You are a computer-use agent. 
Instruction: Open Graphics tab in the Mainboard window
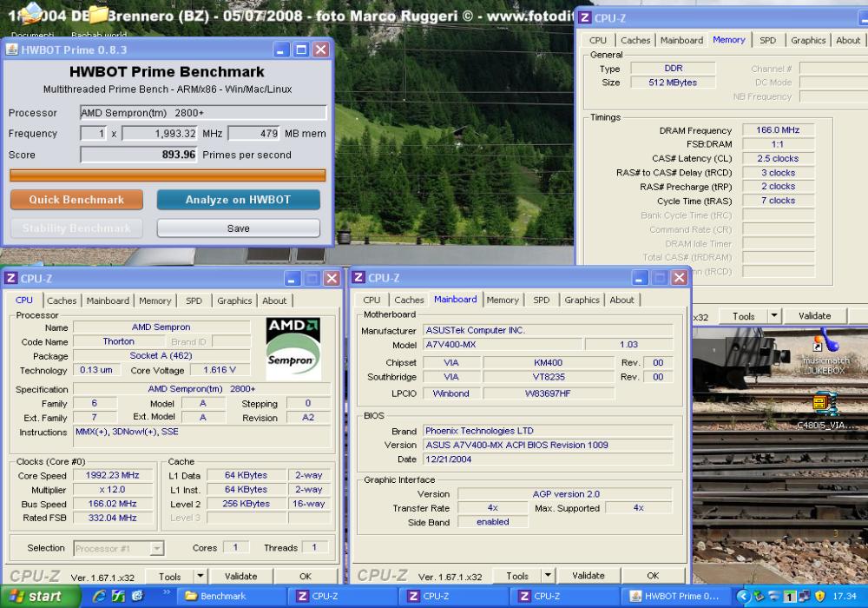point(582,300)
